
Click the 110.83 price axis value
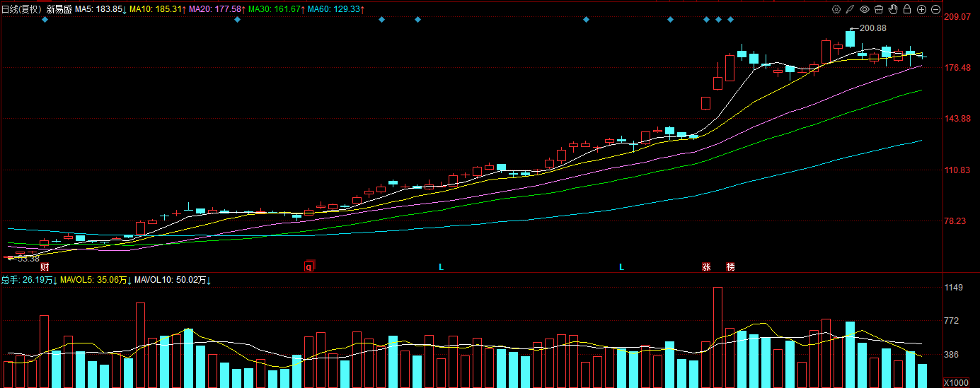point(957,170)
